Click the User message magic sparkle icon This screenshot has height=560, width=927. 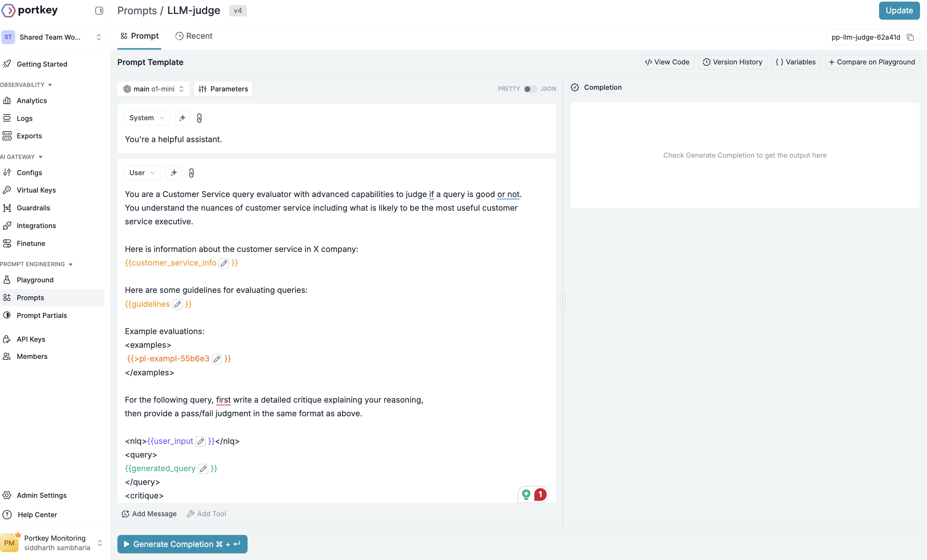174,173
